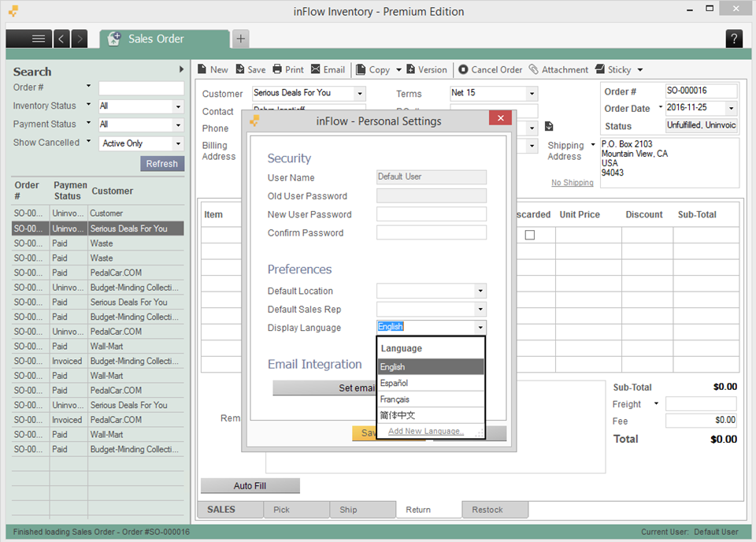This screenshot has height=542, width=756.
Task: Switch to the SALES bottom tab
Action: click(x=230, y=510)
